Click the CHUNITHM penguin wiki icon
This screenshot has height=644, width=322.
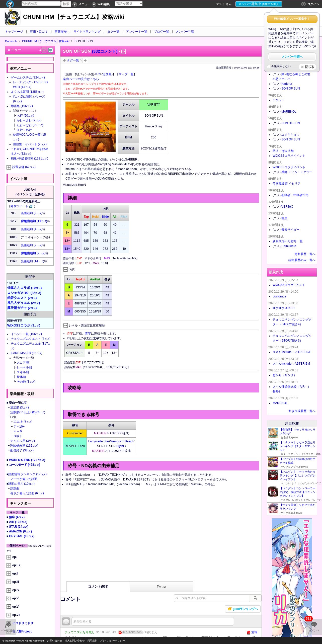coord(12,17)
